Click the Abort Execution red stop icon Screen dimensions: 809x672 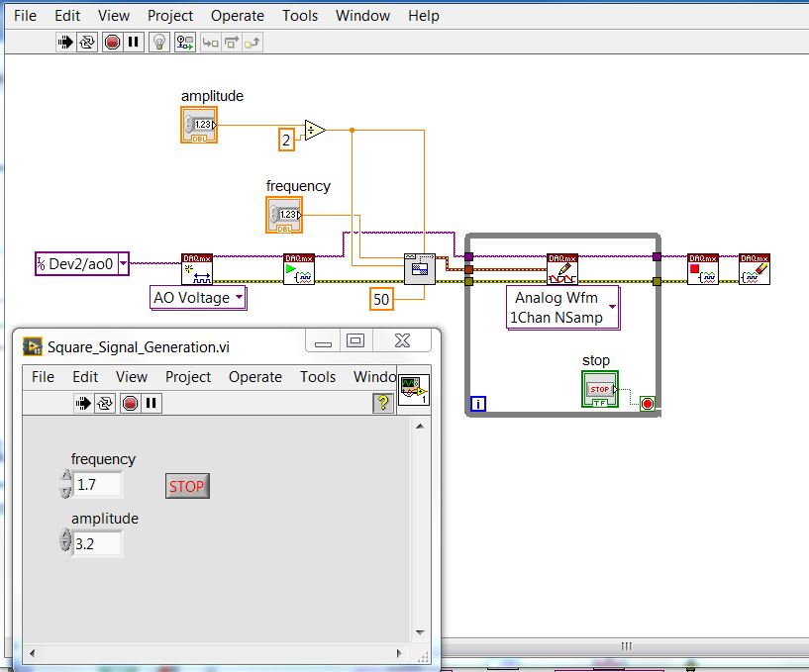[115, 42]
